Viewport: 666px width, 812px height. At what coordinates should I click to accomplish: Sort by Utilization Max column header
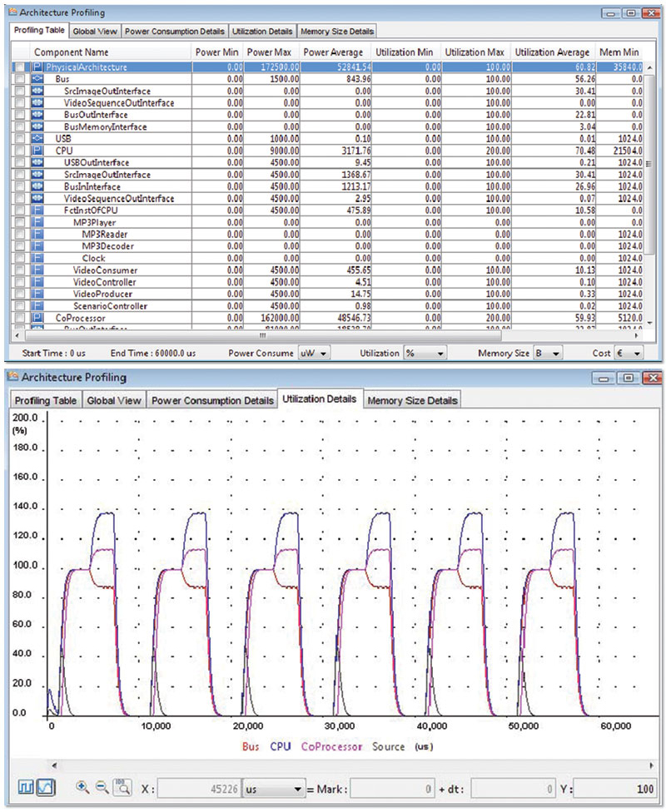point(475,52)
